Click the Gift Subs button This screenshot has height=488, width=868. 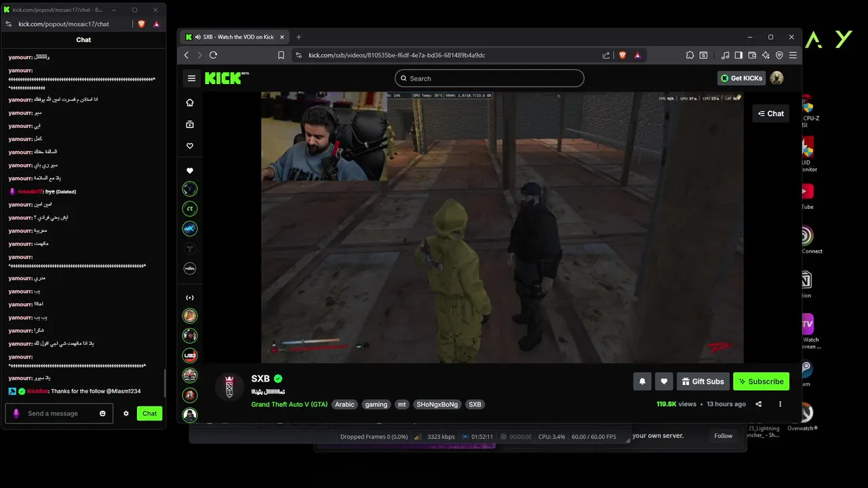(703, 382)
